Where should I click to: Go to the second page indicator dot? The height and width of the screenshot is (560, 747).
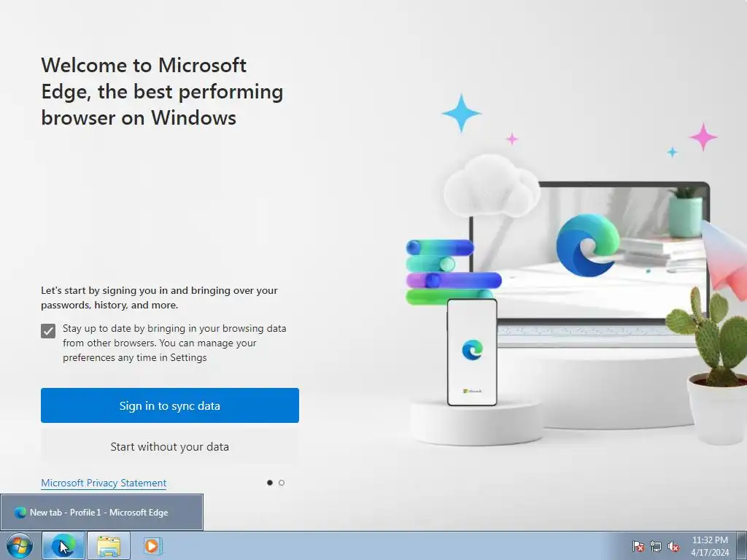282,483
